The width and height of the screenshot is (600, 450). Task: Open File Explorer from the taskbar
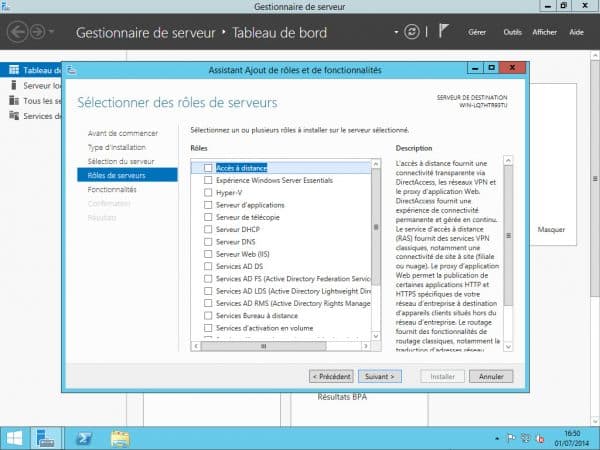tap(119, 437)
